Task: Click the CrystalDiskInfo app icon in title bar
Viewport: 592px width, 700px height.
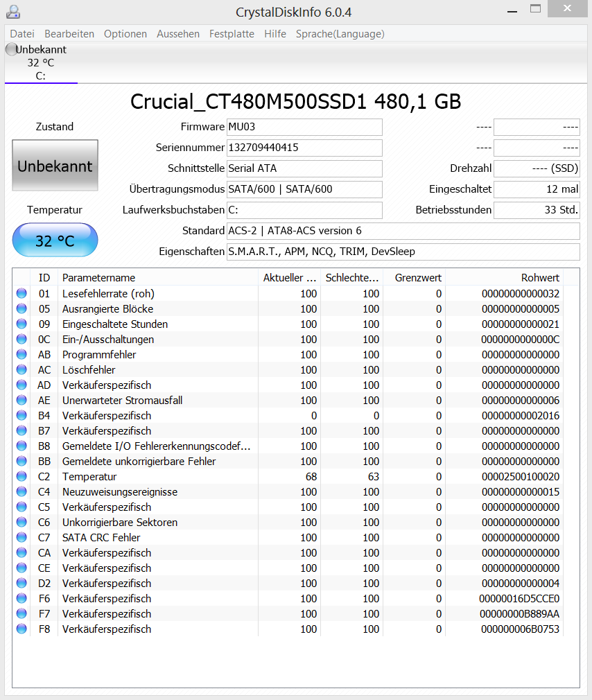Action: [x=13, y=12]
